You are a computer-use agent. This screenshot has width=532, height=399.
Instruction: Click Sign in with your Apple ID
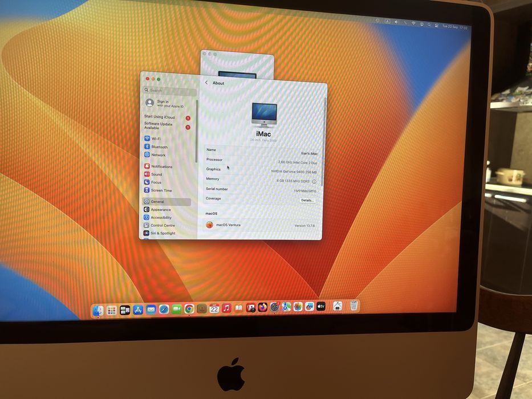[165, 103]
